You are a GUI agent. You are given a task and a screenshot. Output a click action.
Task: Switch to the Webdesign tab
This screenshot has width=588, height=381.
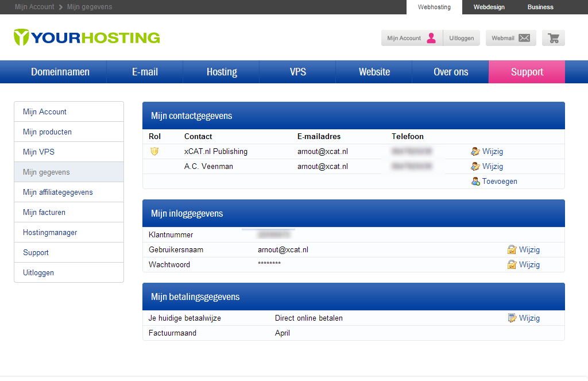pos(489,7)
